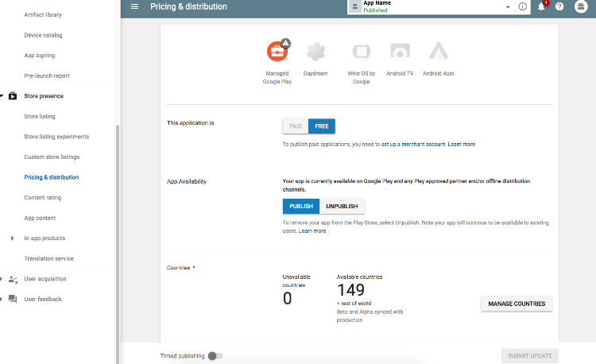The width and height of the screenshot is (596, 364).
Task: Open the help question mark icon
Action: tap(559, 6)
